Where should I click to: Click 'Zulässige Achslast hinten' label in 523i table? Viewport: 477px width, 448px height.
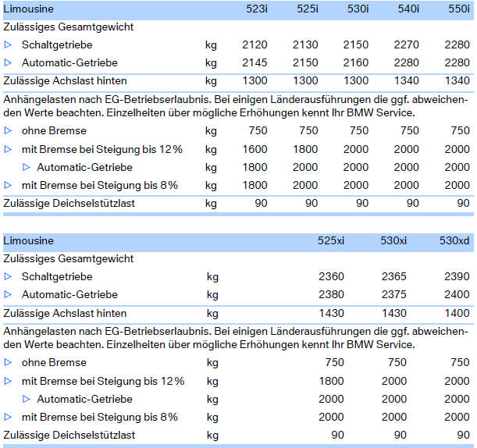pos(65,81)
